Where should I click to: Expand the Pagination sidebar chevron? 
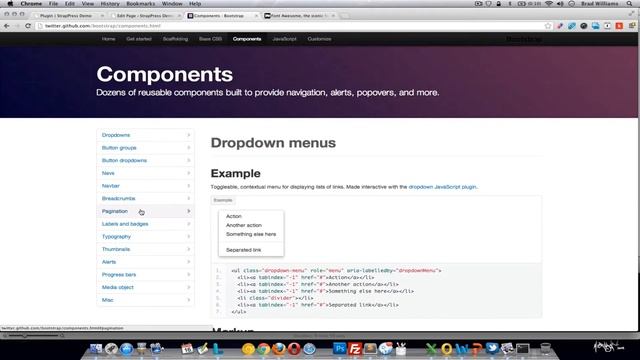[189, 211]
